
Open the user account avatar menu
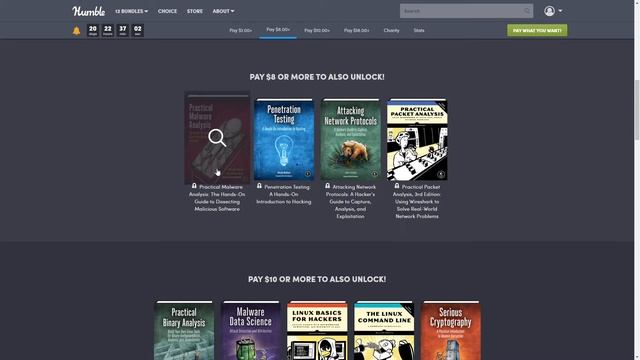[x=549, y=11]
